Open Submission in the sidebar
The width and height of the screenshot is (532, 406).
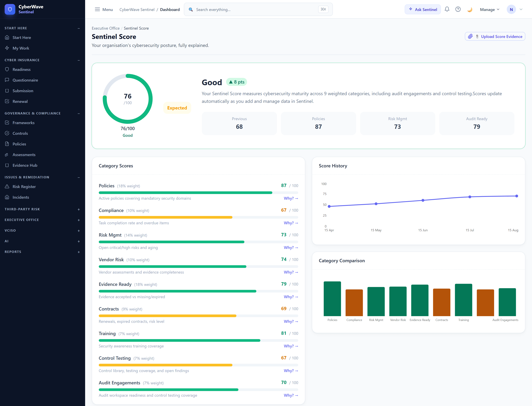[x=23, y=91]
